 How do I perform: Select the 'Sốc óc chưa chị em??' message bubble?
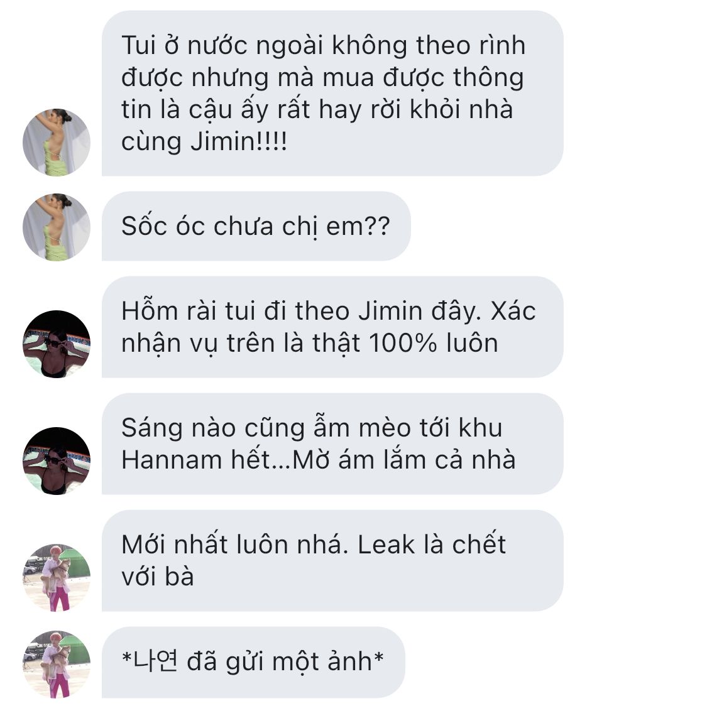click(256, 226)
